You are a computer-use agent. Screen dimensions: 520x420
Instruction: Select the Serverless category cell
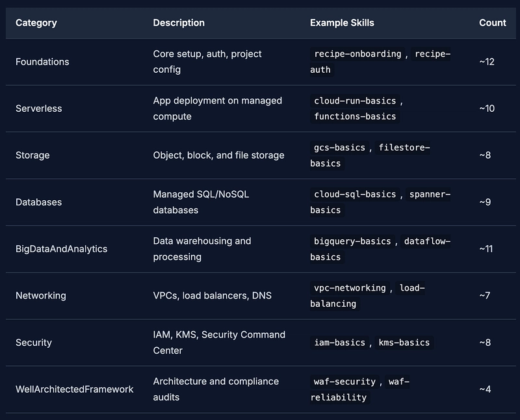tap(39, 109)
